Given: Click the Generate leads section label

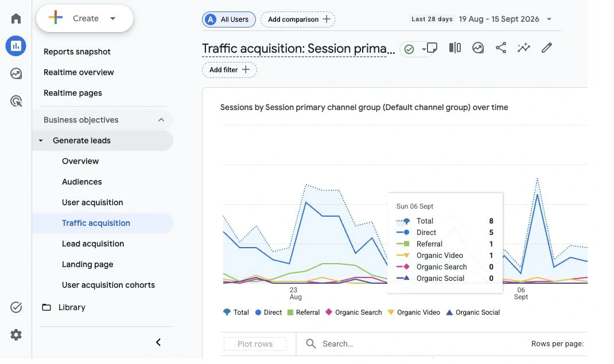Looking at the screenshot, I should [x=81, y=140].
